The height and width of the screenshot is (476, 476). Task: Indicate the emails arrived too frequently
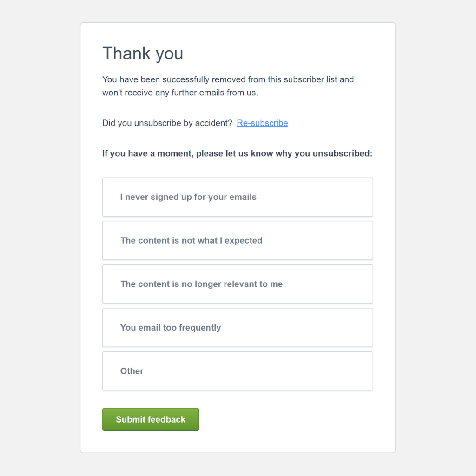click(238, 327)
